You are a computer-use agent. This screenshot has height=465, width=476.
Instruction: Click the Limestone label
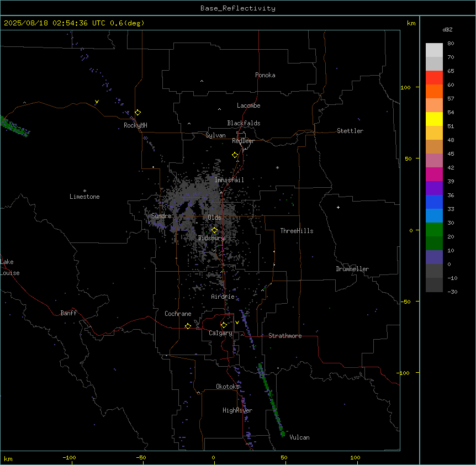click(84, 197)
